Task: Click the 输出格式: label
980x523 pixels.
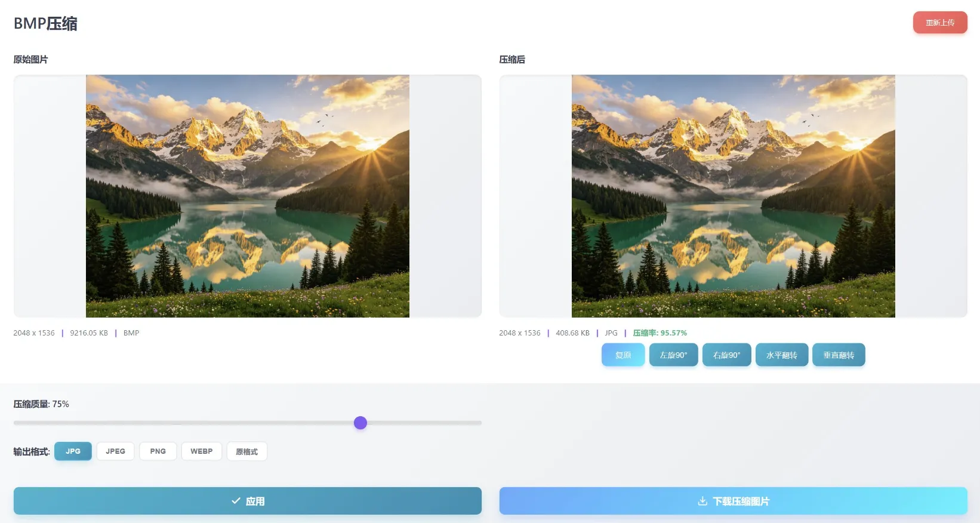Action: pos(32,451)
